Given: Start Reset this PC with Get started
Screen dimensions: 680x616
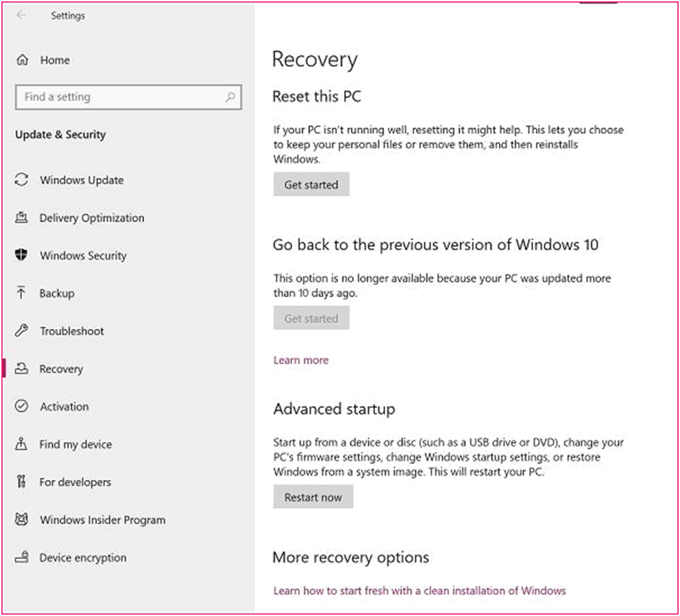Looking at the screenshot, I should 312,184.
